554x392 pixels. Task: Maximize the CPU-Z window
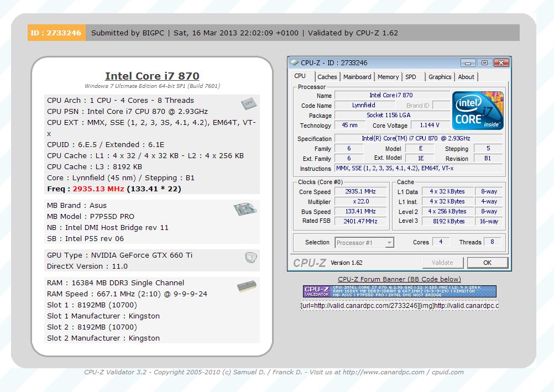pos(484,63)
